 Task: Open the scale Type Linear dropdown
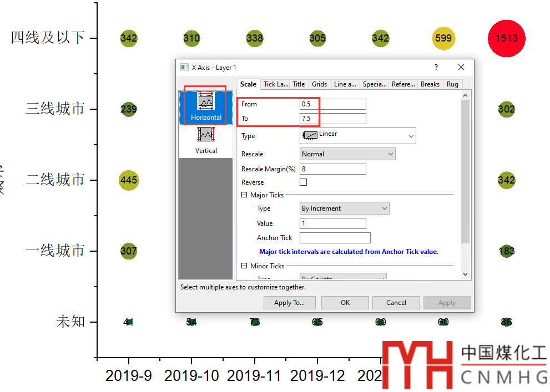tap(357, 136)
